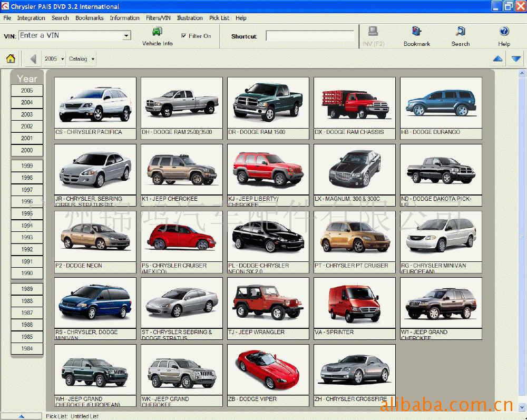The height and width of the screenshot is (420, 527).
Task: Select year 1990 in Year list
Action: click(x=27, y=274)
